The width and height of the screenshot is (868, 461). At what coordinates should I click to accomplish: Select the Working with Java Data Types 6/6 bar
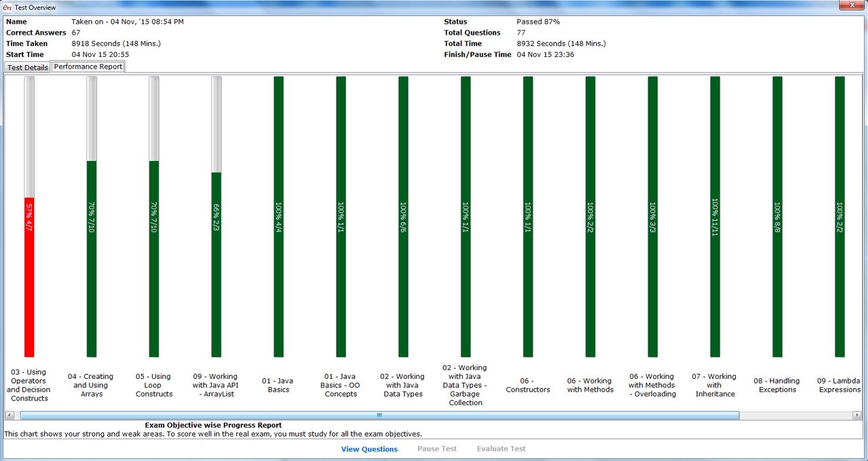[x=403, y=217]
